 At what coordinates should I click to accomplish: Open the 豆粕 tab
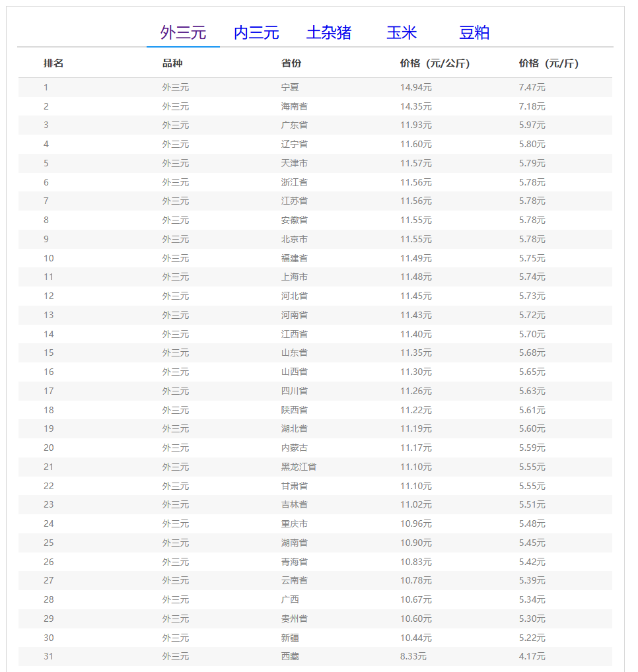[x=474, y=32]
